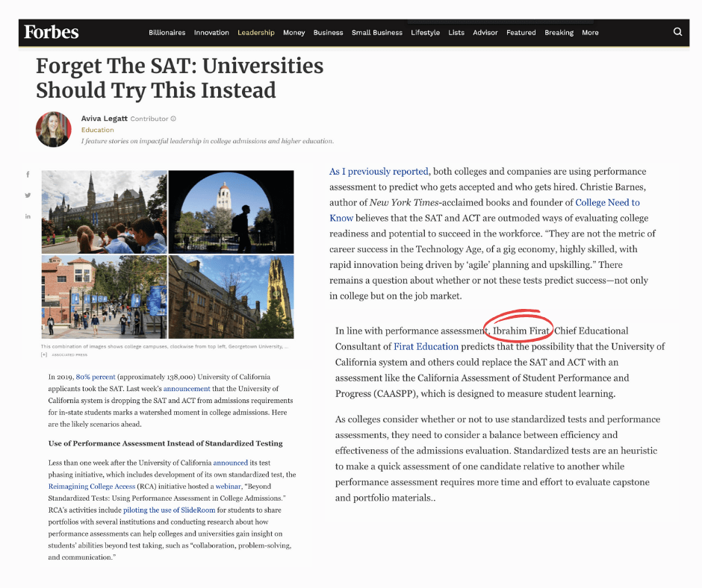Click Aviva Legatt's profile photo
The height and width of the screenshot is (588, 702).
tap(54, 129)
